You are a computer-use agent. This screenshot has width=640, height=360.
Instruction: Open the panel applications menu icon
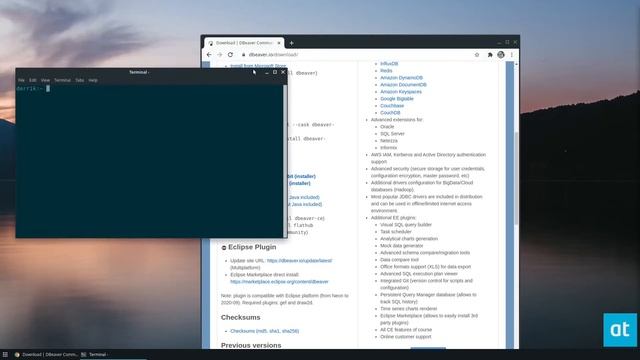pos(5,355)
